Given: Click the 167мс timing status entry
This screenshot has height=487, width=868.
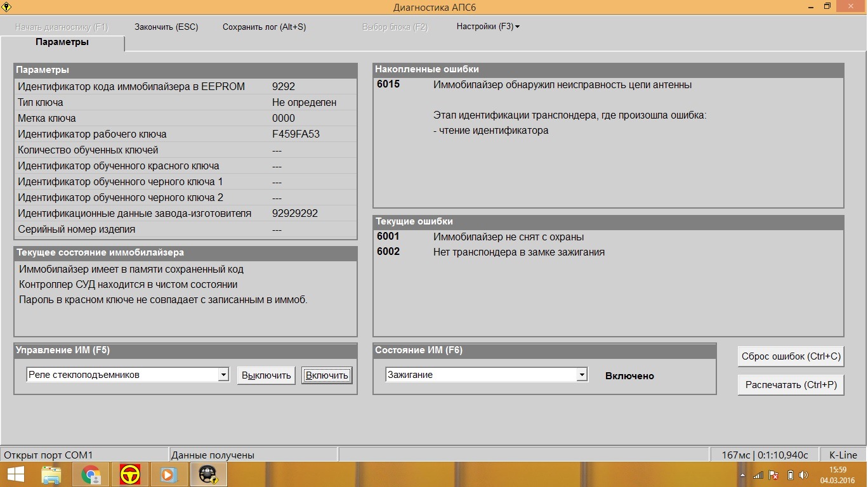Looking at the screenshot, I should coord(765,455).
